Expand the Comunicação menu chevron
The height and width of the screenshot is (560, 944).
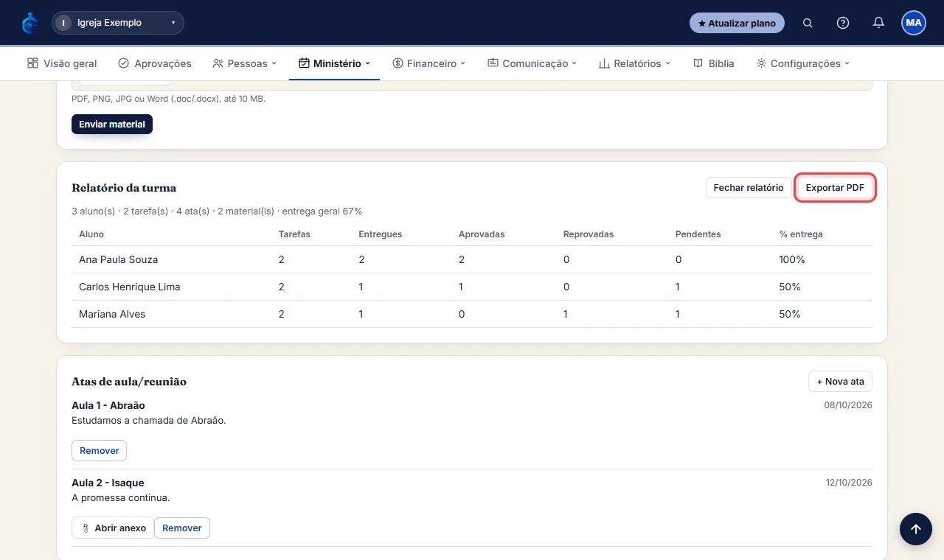pyautogui.click(x=575, y=63)
